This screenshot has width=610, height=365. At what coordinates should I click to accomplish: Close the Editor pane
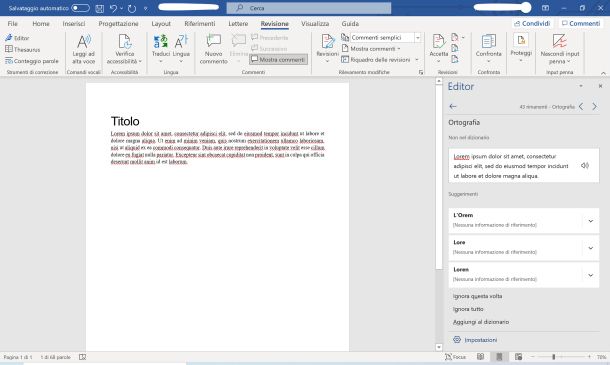coord(600,86)
